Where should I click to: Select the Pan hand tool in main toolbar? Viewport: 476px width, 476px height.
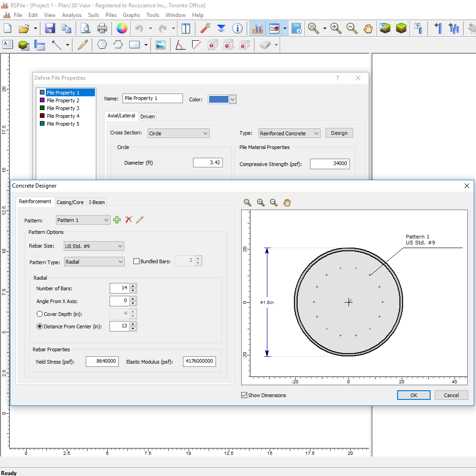coord(368,28)
